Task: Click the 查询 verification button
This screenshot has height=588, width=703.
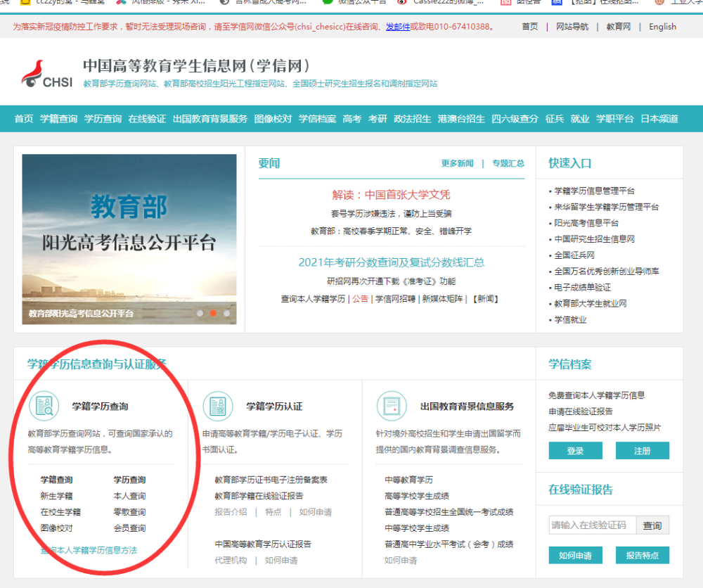Action: tap(652, 525)
